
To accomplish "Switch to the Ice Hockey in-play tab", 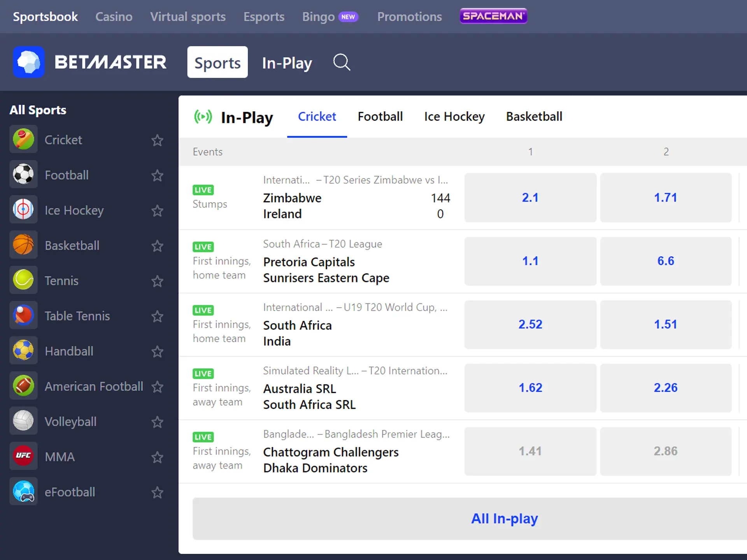I will (454, 117).
